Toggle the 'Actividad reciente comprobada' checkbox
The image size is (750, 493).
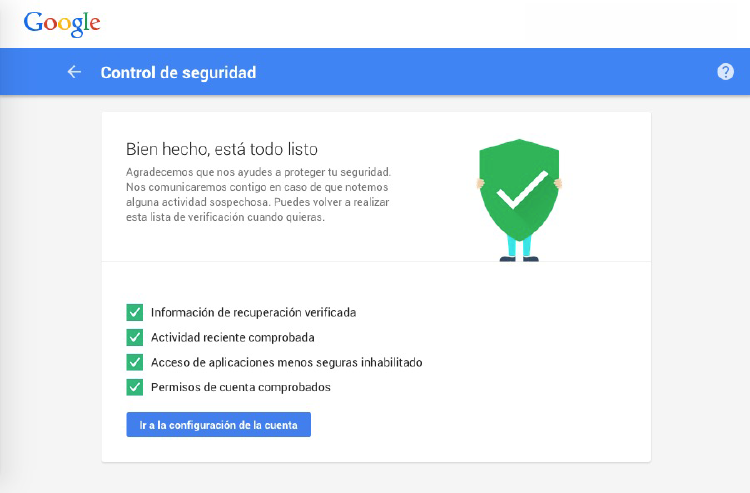134,337
